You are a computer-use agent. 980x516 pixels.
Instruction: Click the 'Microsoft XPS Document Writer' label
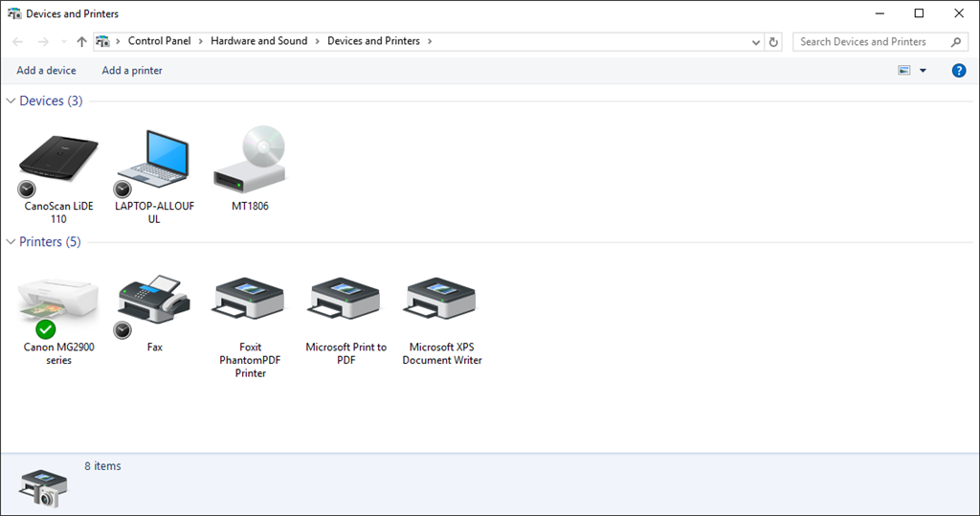[x=442, y=353]
